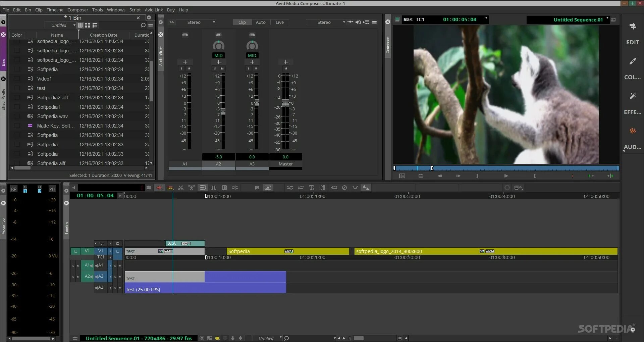Open the left Stereo dropdown in Audio Mixer
644x342 pixels.
(x=196, y=22)
